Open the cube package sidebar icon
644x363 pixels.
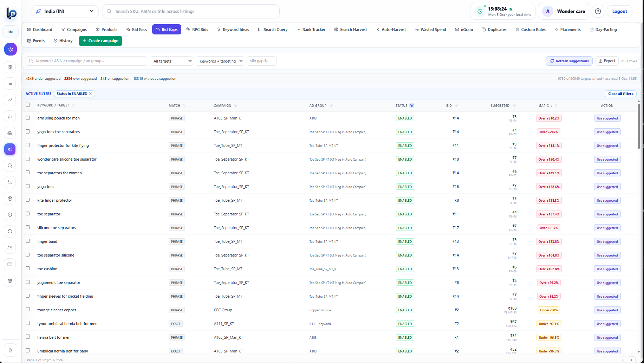(x=10, y=199)
